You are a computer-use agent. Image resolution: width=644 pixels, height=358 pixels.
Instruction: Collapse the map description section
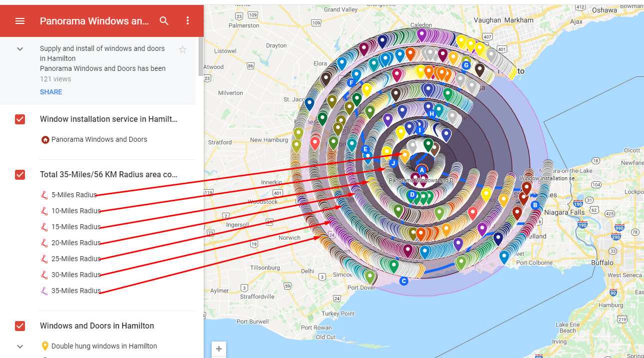click(x=19, y=48)
